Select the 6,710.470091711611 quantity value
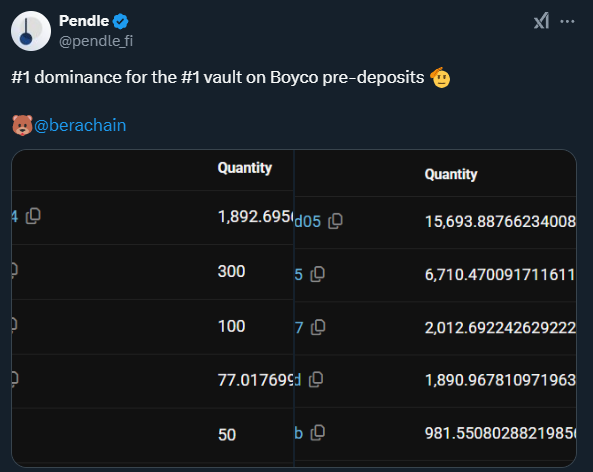Image resolution: width=593 pixels, height=472 pixels. (x=500, y=275)
